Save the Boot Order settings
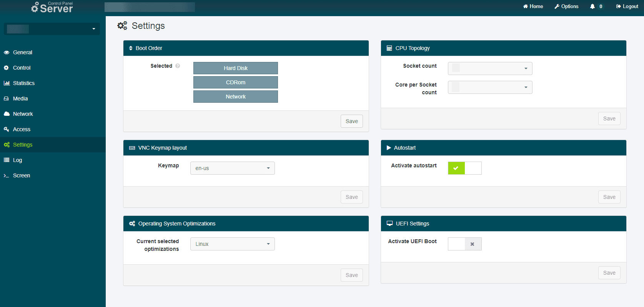 351,121
